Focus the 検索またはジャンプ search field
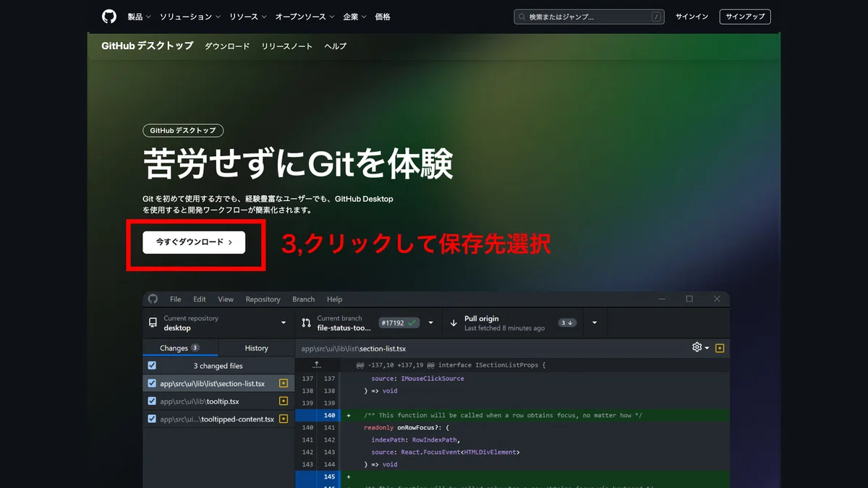868x488 pixels. 590,17
